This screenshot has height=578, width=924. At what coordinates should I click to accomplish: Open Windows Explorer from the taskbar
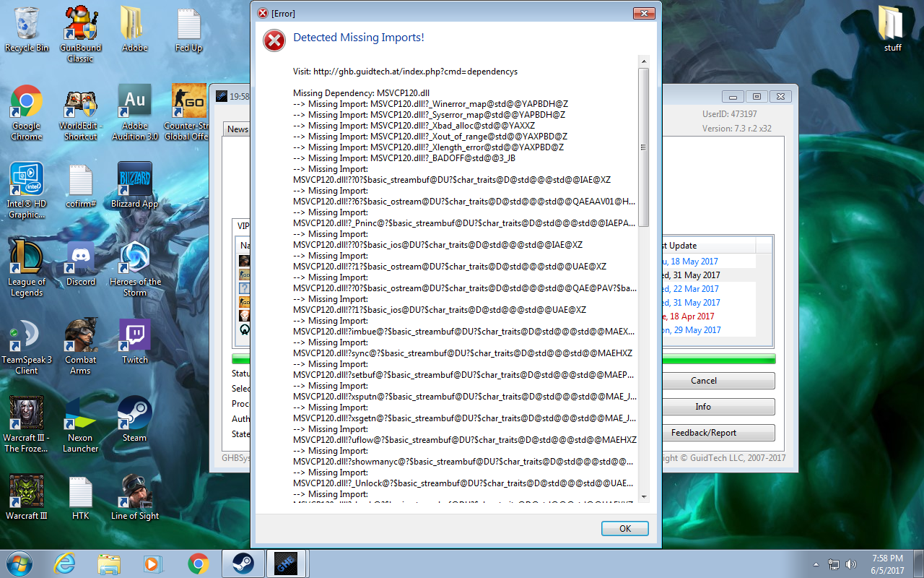[109, 564]
